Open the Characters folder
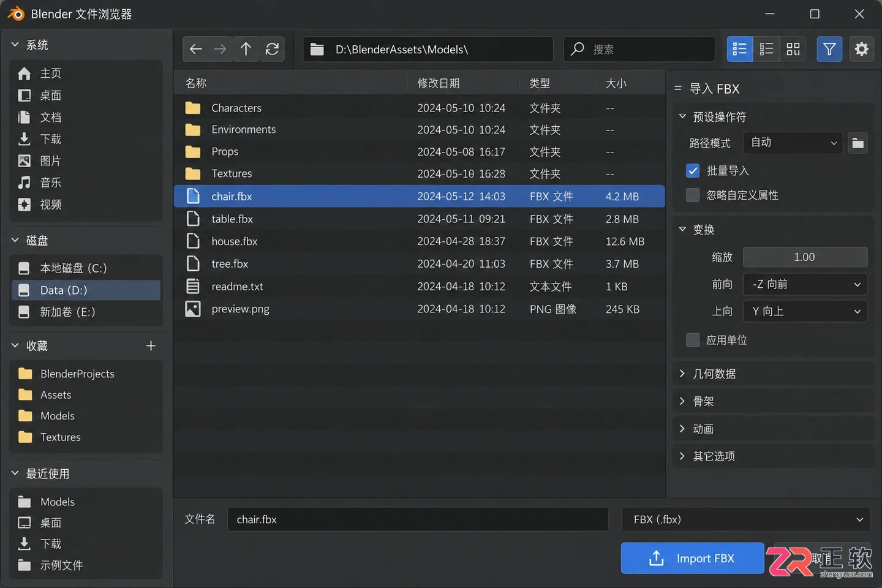The image size is (882, 588). 420,108
